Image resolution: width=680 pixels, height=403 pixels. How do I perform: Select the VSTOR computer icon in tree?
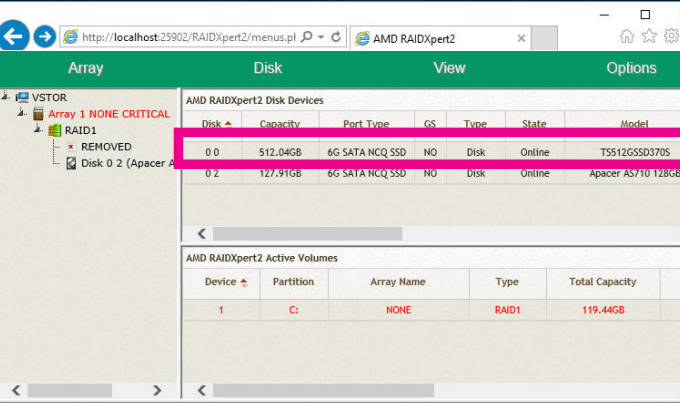pyautogui.click(x=22, y=97)
